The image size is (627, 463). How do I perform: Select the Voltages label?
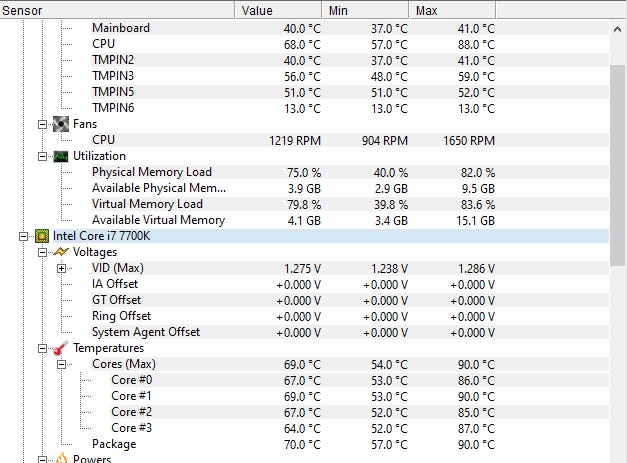tap(95, 252)
